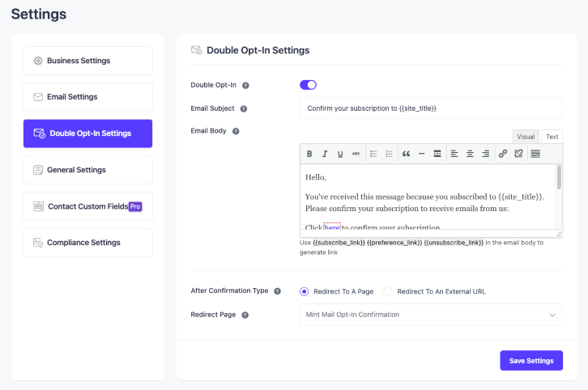Viewport: 588px width, 390px height.
Task: Click the Pro badge on Contact Custom Fields
Action: (135, 206)
